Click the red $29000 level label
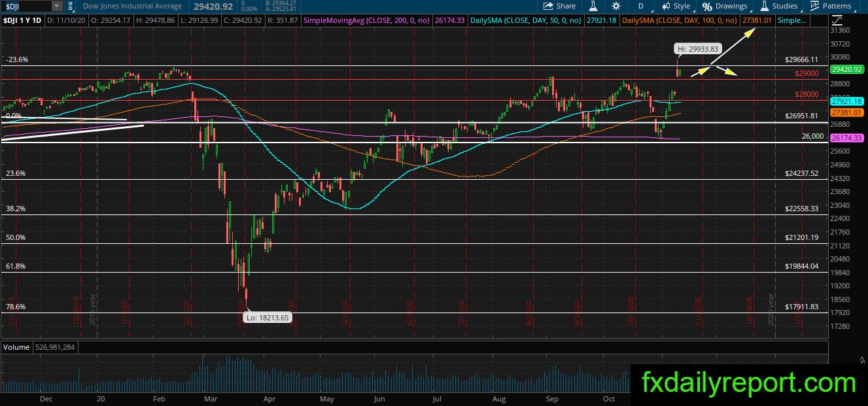Image resolution: width=868 pixels, height=406 pixels. pyautogui.click(x=807, y=73)
